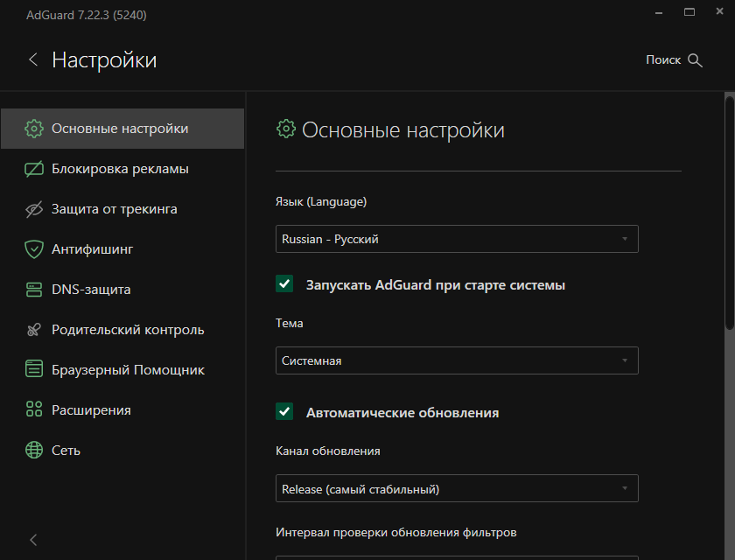Screen dimensions: 735x560
Task: Go back using the arrow button
Action: (32, 59)
